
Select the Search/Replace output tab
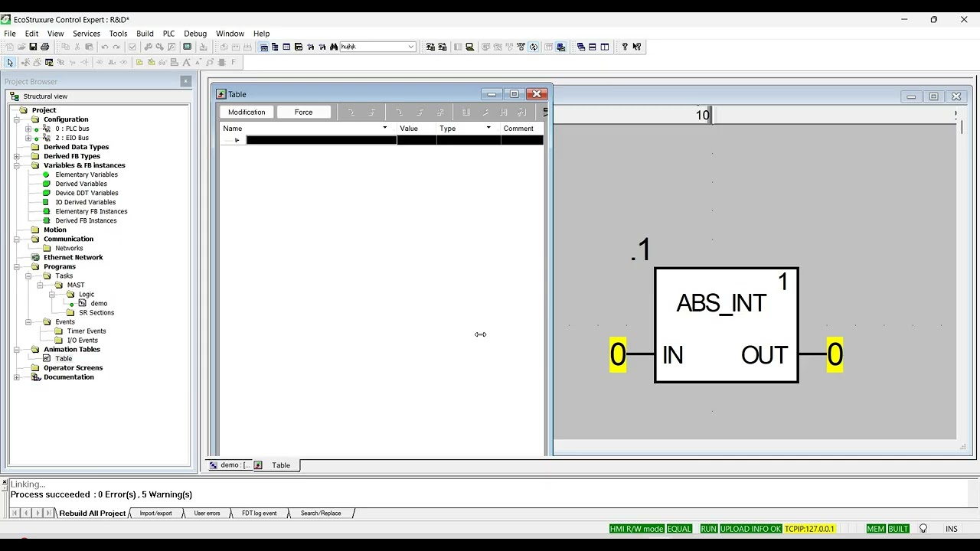pos(321,514)
